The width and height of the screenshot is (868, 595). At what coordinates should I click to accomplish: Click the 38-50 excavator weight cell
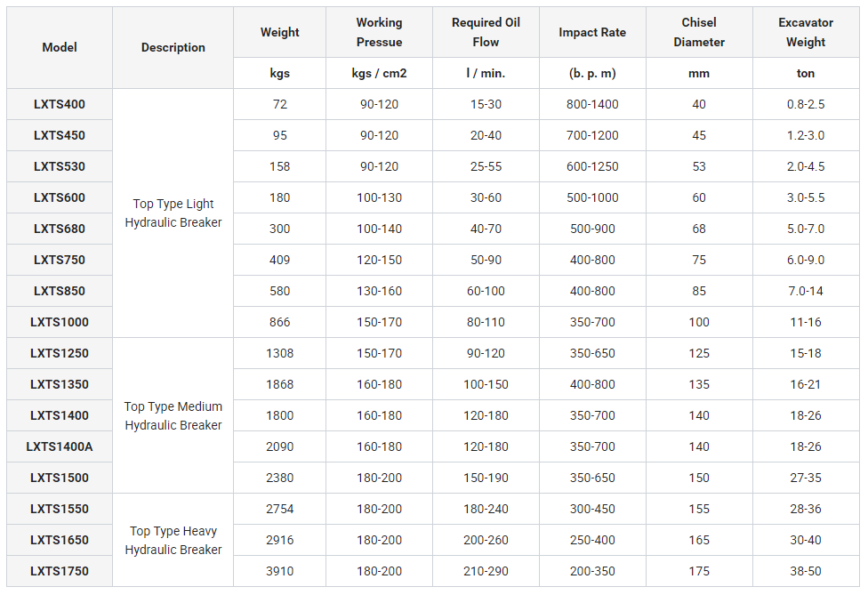(806, 572)
